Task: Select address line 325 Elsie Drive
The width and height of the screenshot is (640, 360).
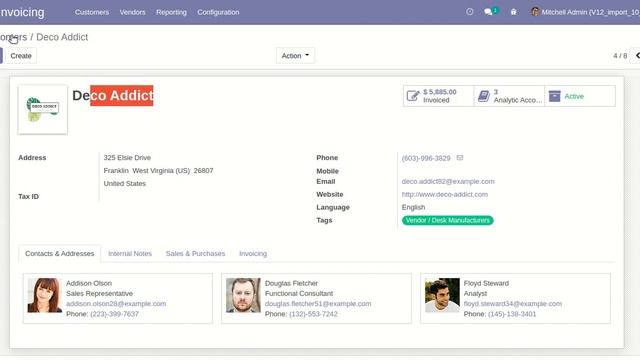Action: 127,158
